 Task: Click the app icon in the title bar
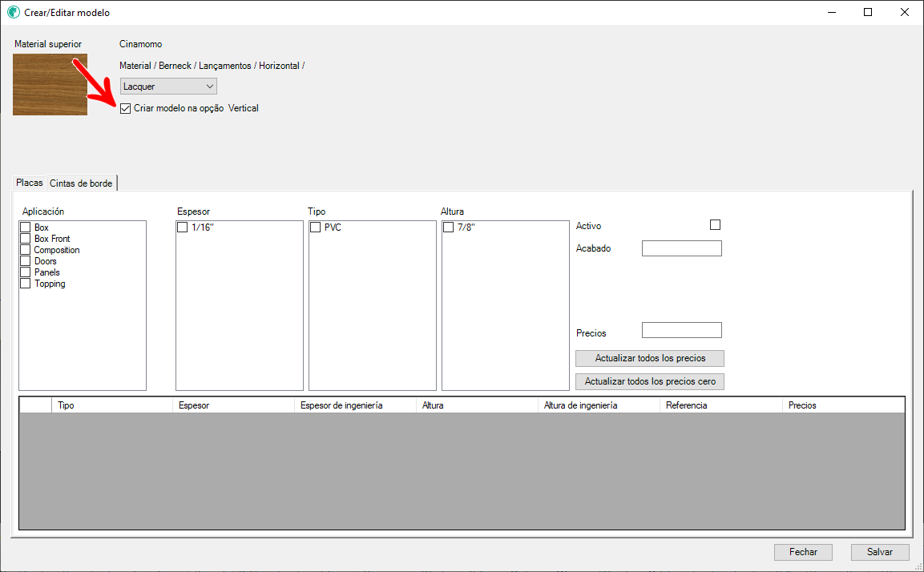[x=13, y=12]
